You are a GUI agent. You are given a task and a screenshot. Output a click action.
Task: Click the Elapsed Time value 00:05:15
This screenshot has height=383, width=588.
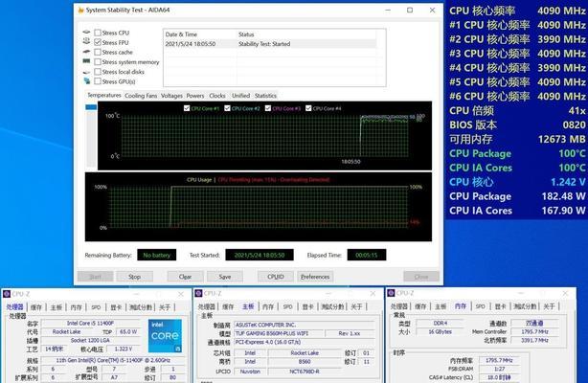(367, 255)
